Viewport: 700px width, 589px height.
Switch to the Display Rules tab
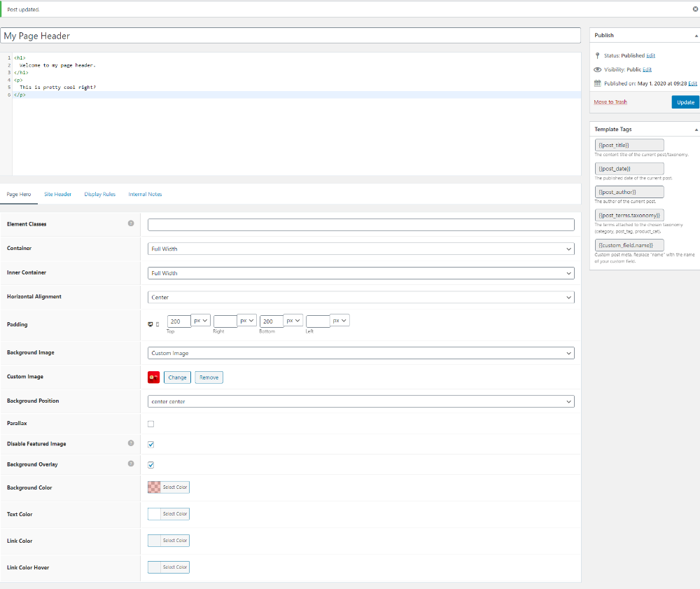tap(99, 194)
